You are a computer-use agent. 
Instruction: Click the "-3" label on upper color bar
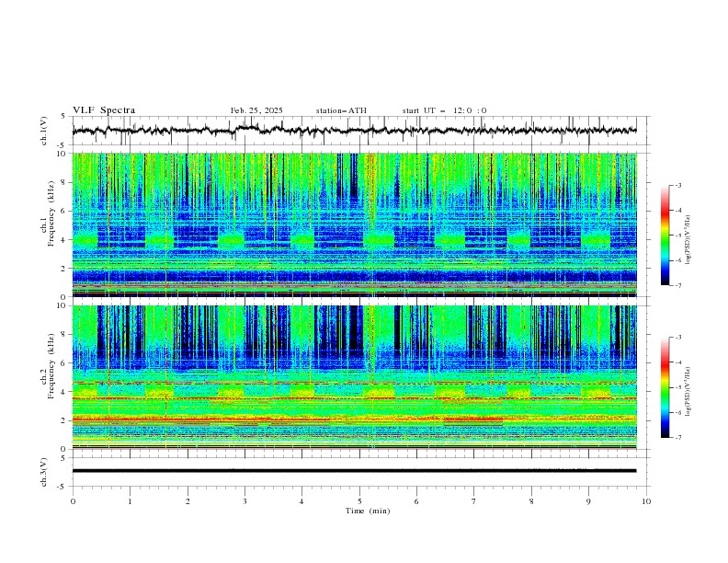(x=678, y=185)
